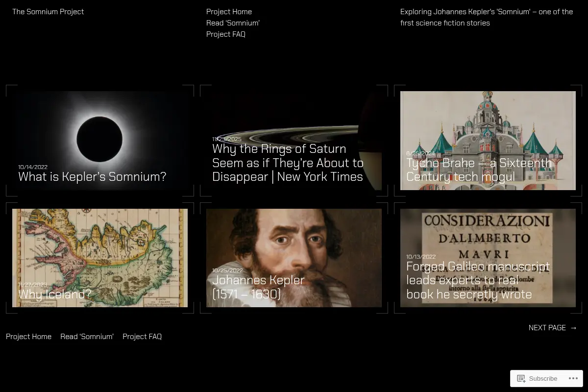Viewport: 588px width, 392px height.
Task: Click Read 'Somnium' in footer menu
Action: tap(87, 337)
